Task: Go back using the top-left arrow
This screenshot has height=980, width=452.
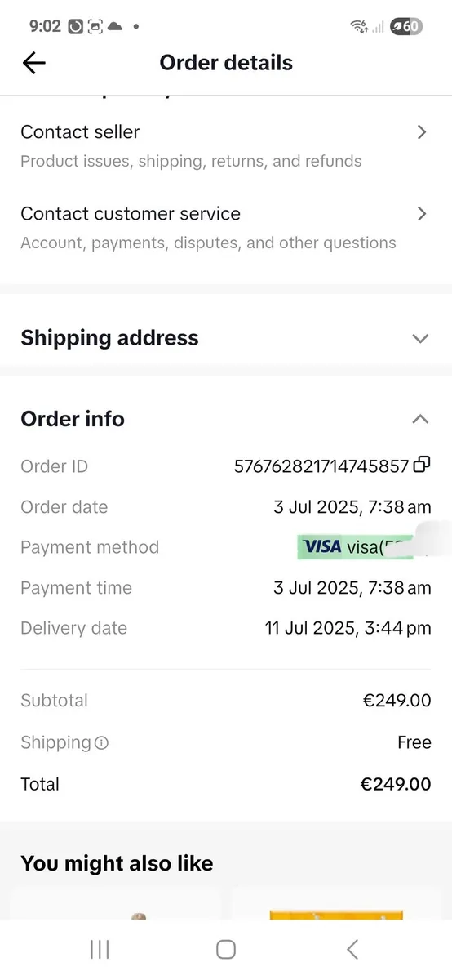Action: [34, 63]
